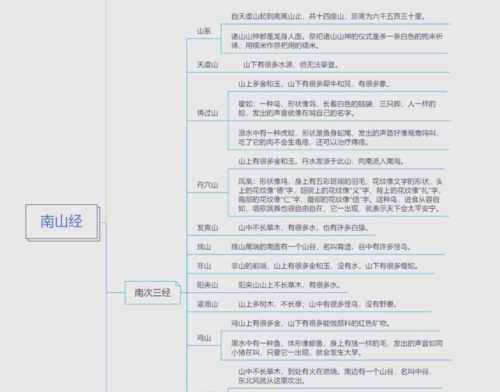
Task: Select the 鸡山 topic node
Action: point(204,338)
